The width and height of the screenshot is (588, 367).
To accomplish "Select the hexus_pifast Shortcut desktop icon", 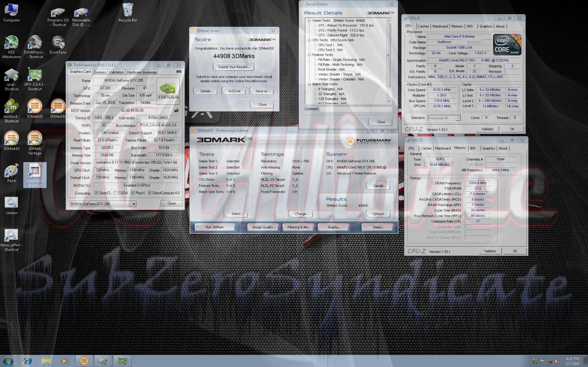I will (11, 240).
